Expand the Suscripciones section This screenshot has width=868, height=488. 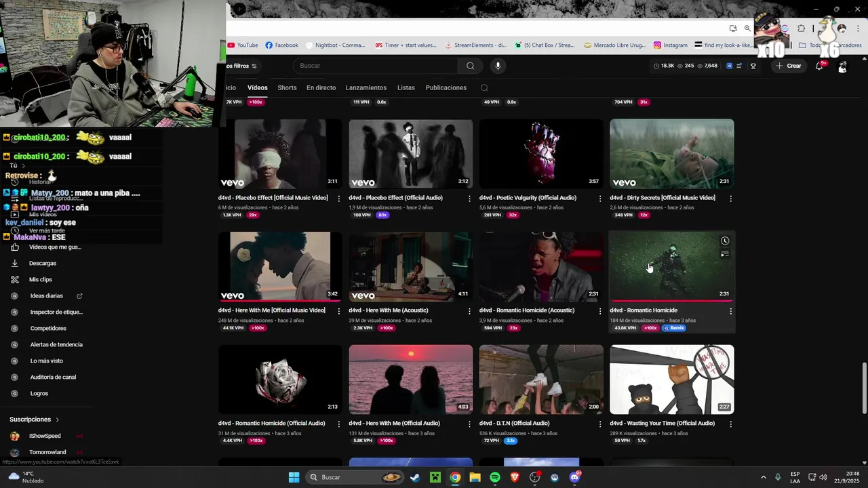click(35, 420)
